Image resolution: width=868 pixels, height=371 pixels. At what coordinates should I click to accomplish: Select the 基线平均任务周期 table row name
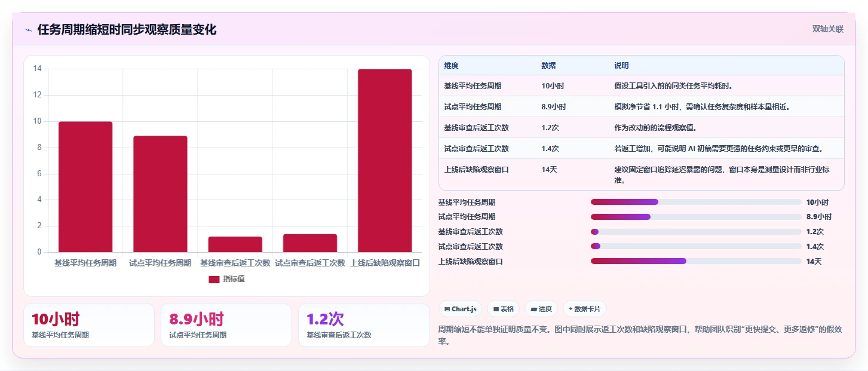tap(473, 86)
